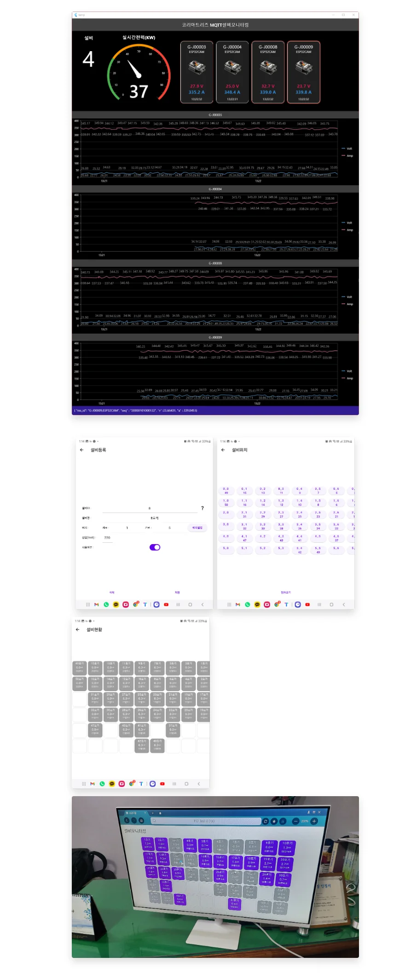Focus the 설비ID field showing 8

pyautogui.click(x=150, y=508)
